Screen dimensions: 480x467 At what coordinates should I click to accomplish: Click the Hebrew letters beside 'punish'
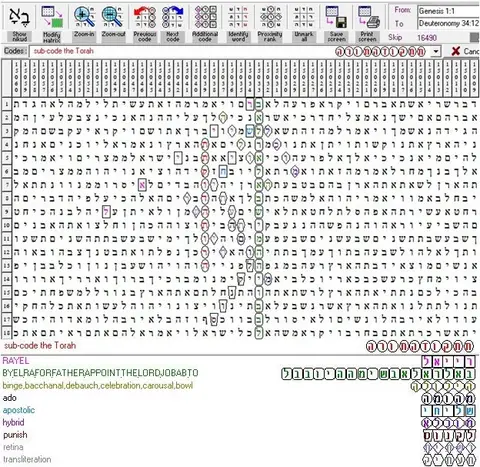pos(449,435)
